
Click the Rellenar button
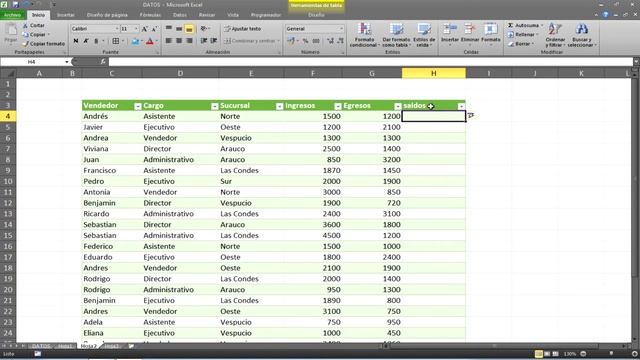point(523,35)
